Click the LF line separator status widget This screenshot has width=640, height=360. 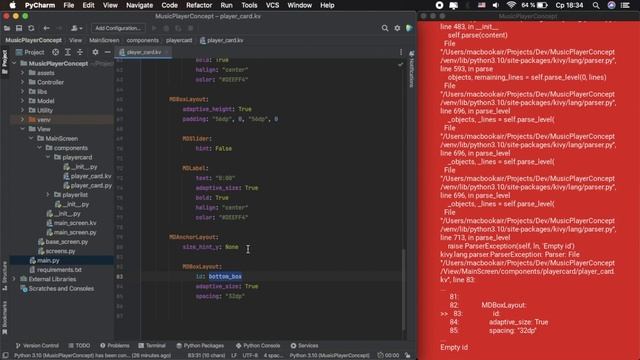click(x=234, y=356)
